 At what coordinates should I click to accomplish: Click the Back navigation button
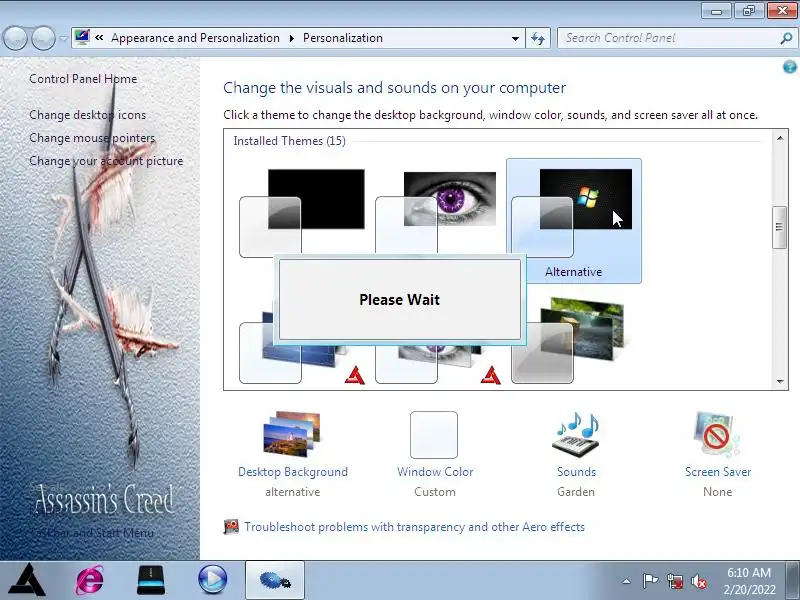15,38
